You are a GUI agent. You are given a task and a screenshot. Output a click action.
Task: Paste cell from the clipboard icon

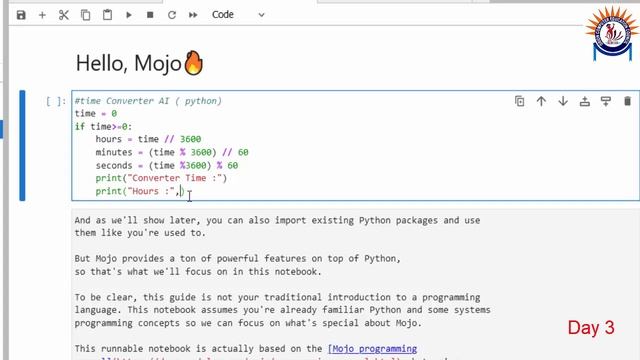[x=107, y=15]
